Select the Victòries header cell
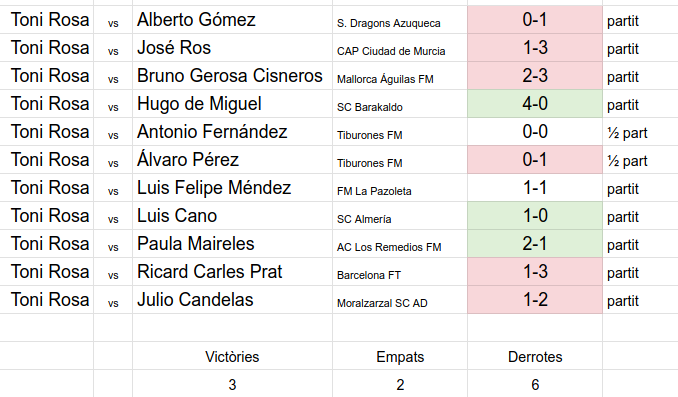 (232, 356)
